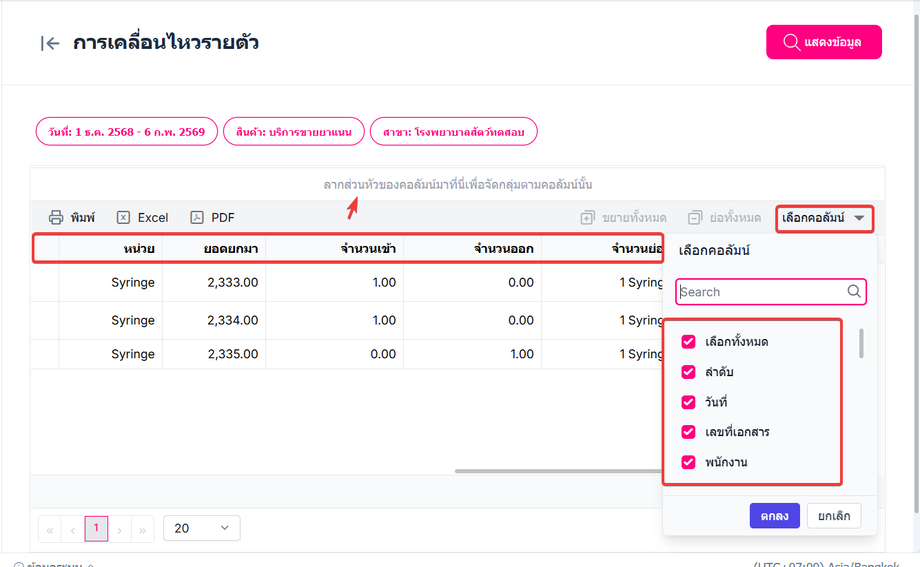Export the table via the PDF icon
The height and width of the screenshot is (567, 920).
click(x=197, y=217)
